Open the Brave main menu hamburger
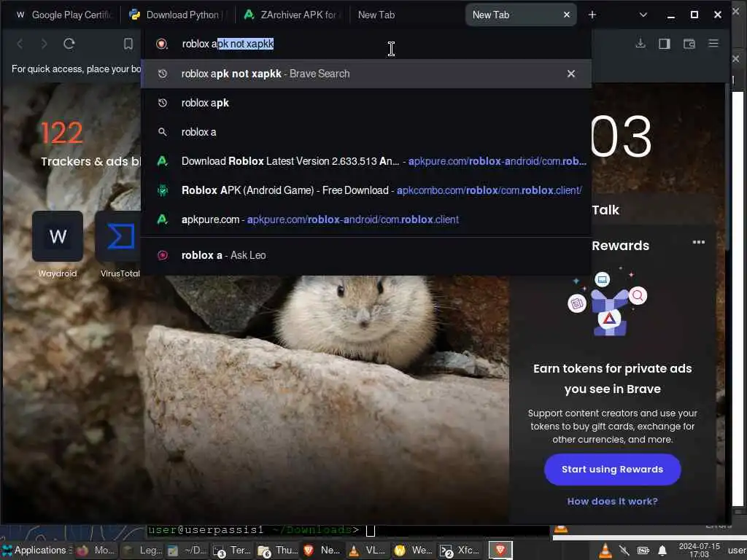The height and width of the screenshot is (560, 747). [713, 43]
